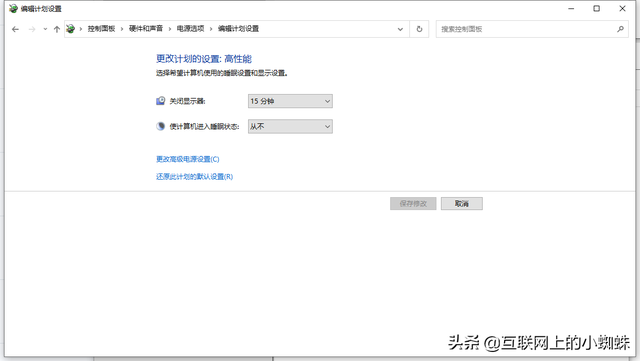Open the 关闭显示器 15 分钟 dropdown
The height and width of the screenshot is (361, 640).
[290, 101]
